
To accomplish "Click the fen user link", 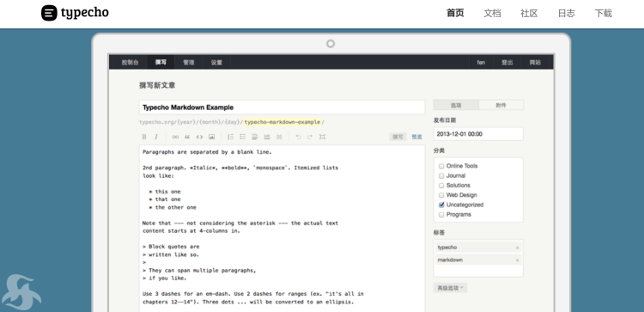I will point(481,63).
